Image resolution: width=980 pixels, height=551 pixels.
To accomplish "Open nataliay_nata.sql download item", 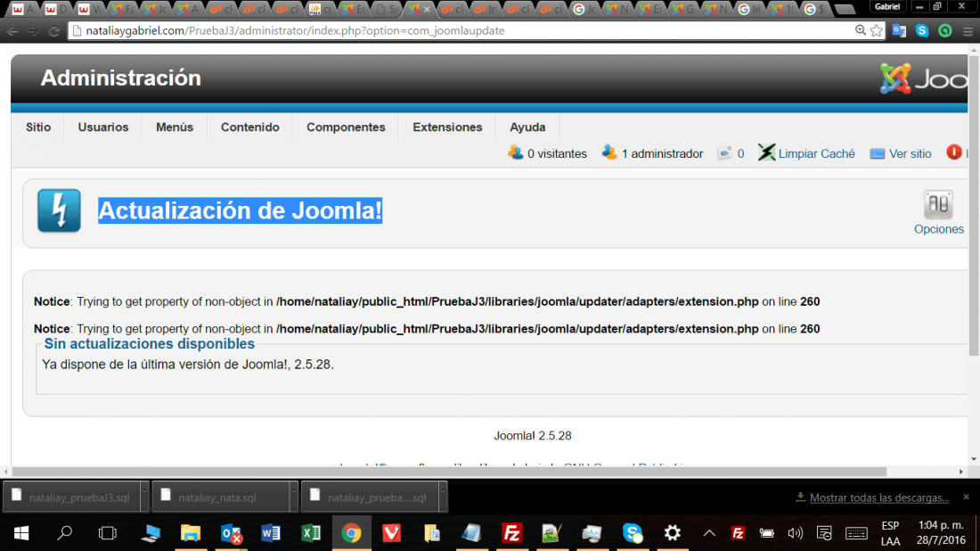I will point(221,498).
